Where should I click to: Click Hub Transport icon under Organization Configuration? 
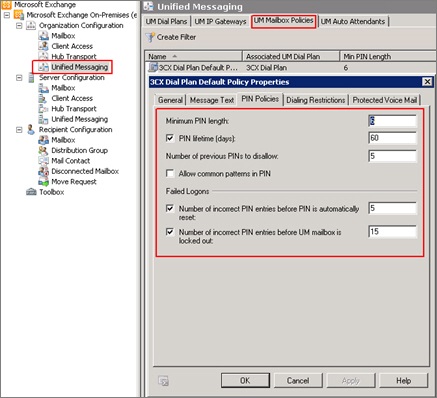point(43,56)
